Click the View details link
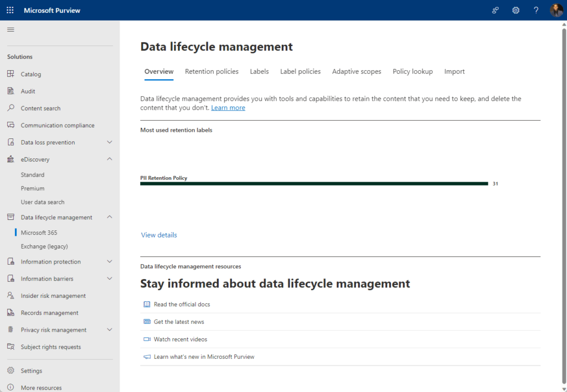 coord(159,235)
